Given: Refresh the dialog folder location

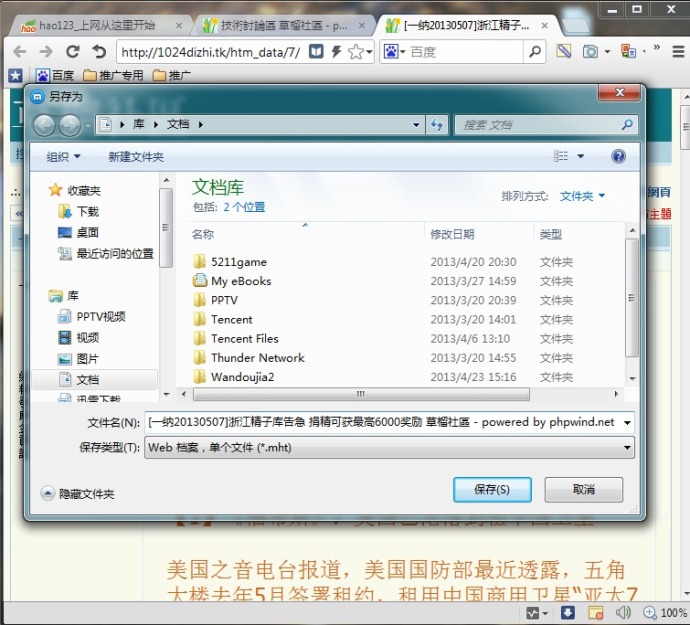Looking at the screenshot, I should pos(437,125).
